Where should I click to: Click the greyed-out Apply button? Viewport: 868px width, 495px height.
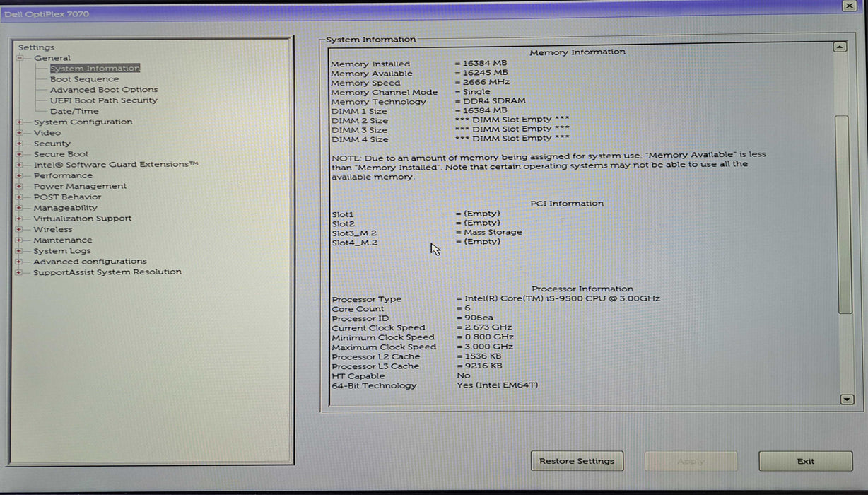[691, 461]
